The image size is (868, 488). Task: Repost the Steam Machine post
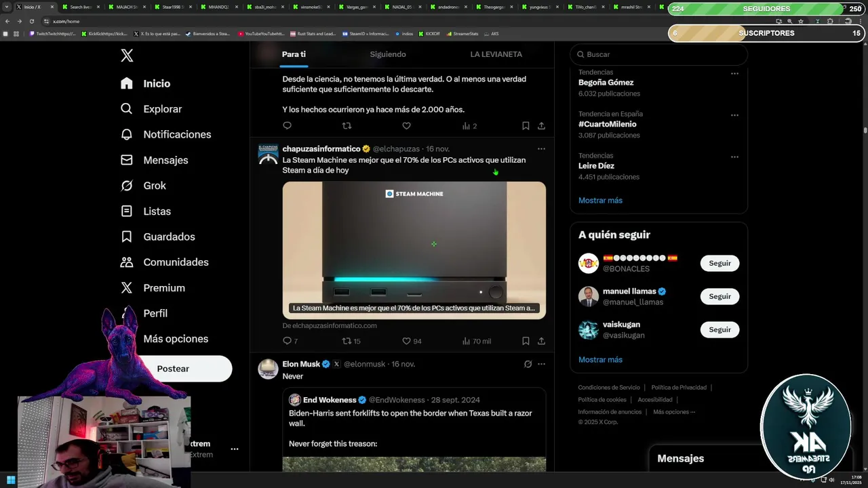tap(351, 341)
